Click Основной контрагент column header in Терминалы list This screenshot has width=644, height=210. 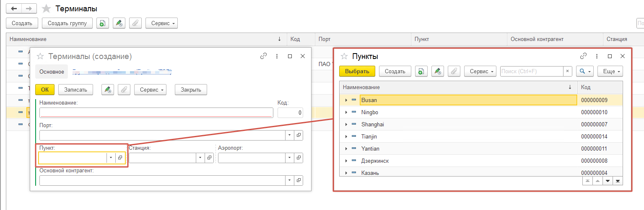point(555,39)
